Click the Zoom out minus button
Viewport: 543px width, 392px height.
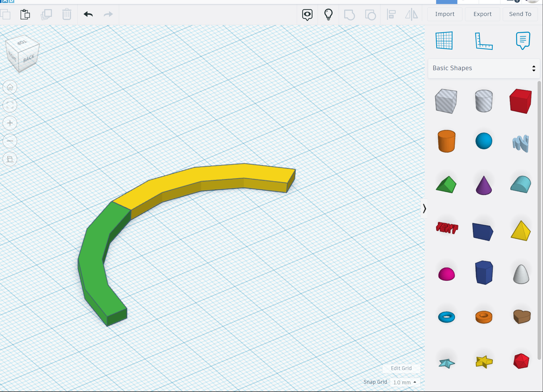tap(10, 141)
